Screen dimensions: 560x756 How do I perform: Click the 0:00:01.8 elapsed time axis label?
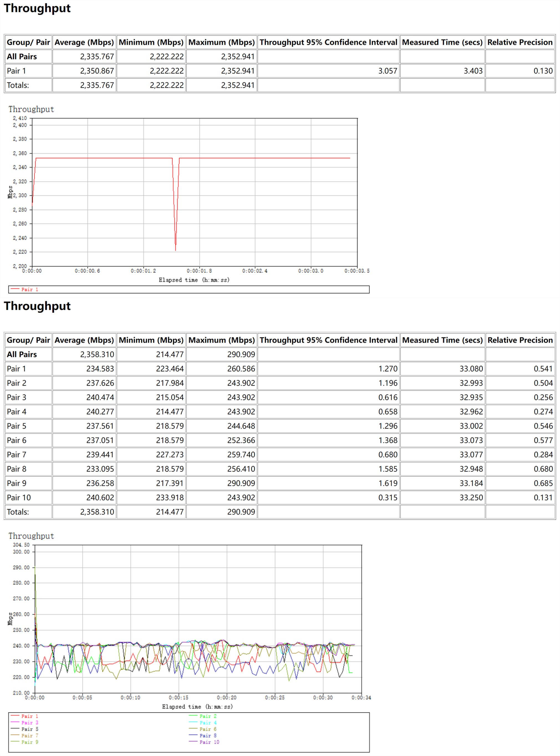pyautogui.click(x=199, y=271)
